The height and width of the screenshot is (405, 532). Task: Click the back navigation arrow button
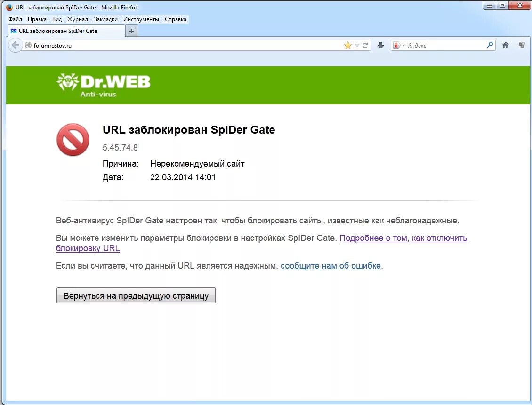(x=15, y=45)
